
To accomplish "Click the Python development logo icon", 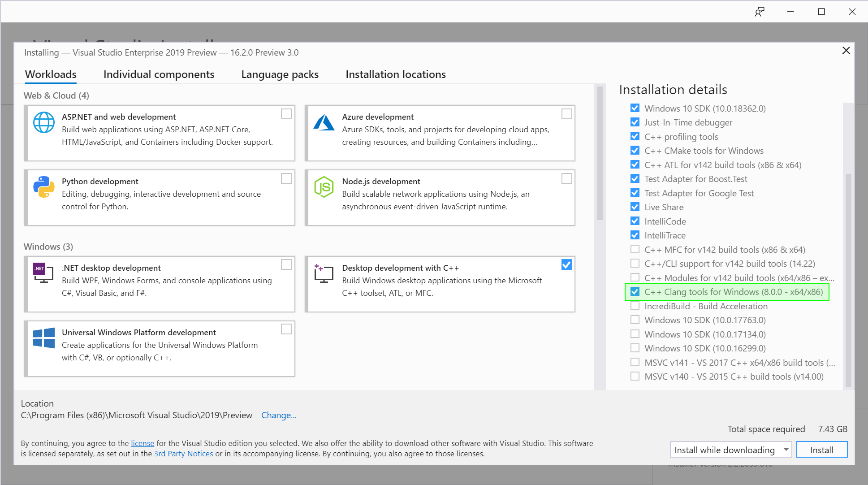I will coord(44,187).
